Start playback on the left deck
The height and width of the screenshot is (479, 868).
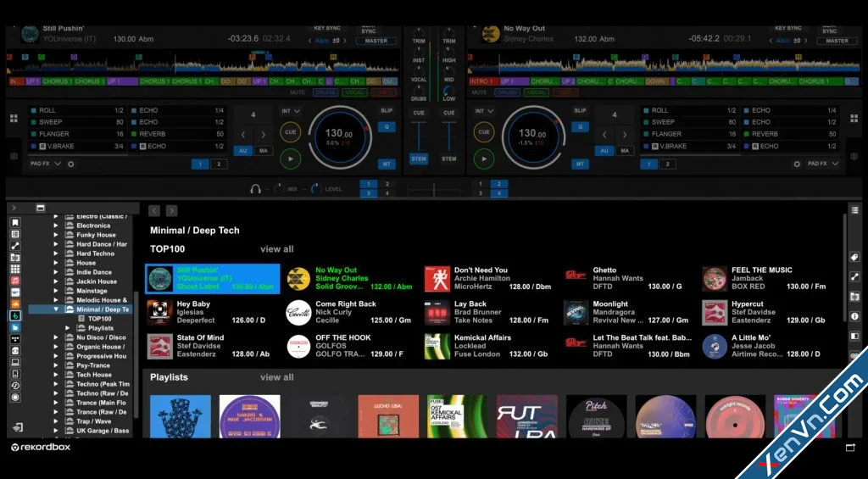tap(290, 159)
